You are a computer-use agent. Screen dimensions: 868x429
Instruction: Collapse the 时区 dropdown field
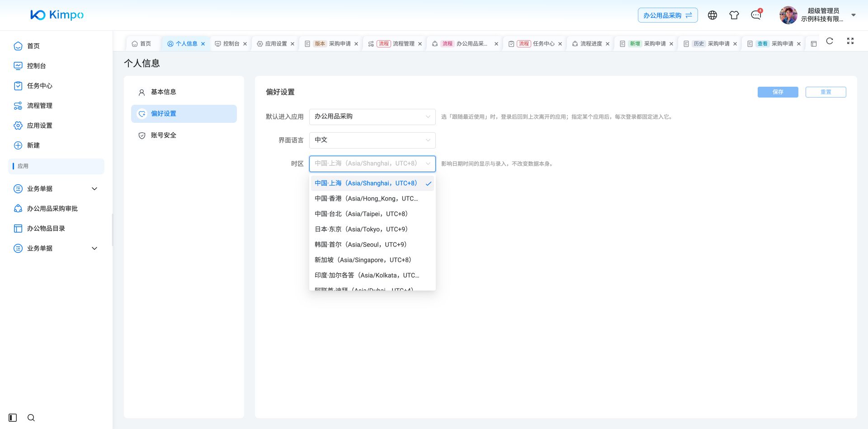[373, 163]
